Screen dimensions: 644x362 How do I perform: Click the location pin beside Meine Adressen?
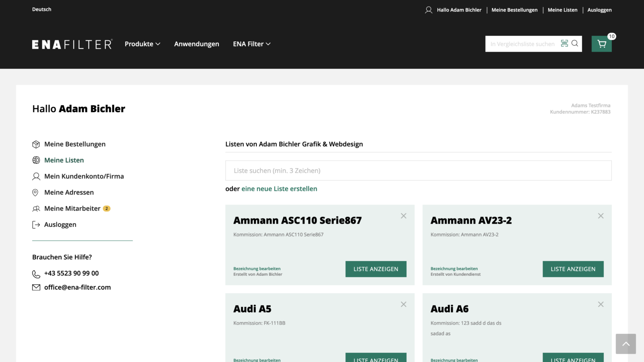[x=36, y=192]
